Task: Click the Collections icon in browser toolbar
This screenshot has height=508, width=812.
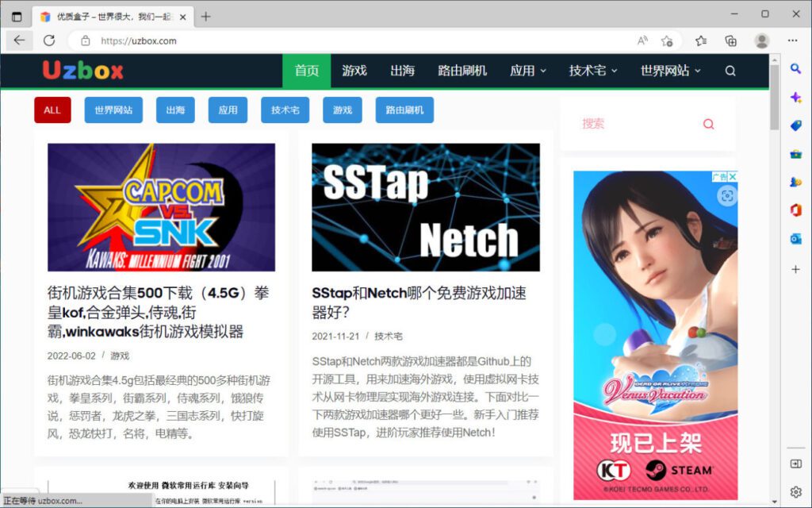Action: (x=731, y=40)
